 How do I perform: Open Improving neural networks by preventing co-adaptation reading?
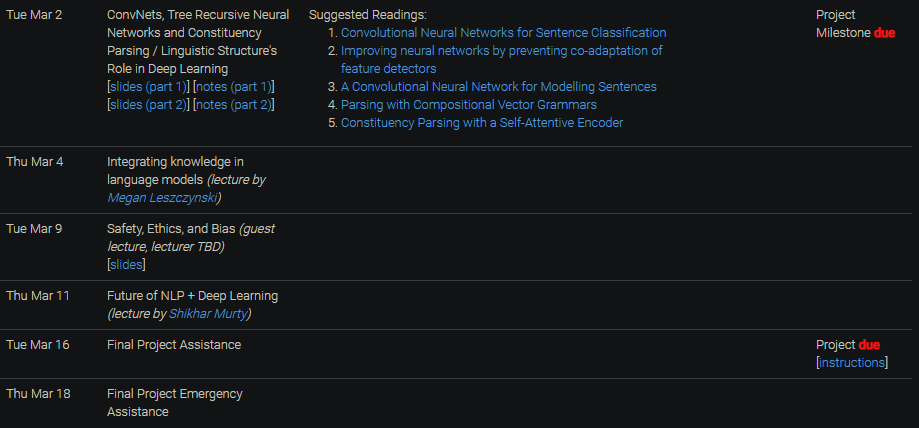(502, 60)
